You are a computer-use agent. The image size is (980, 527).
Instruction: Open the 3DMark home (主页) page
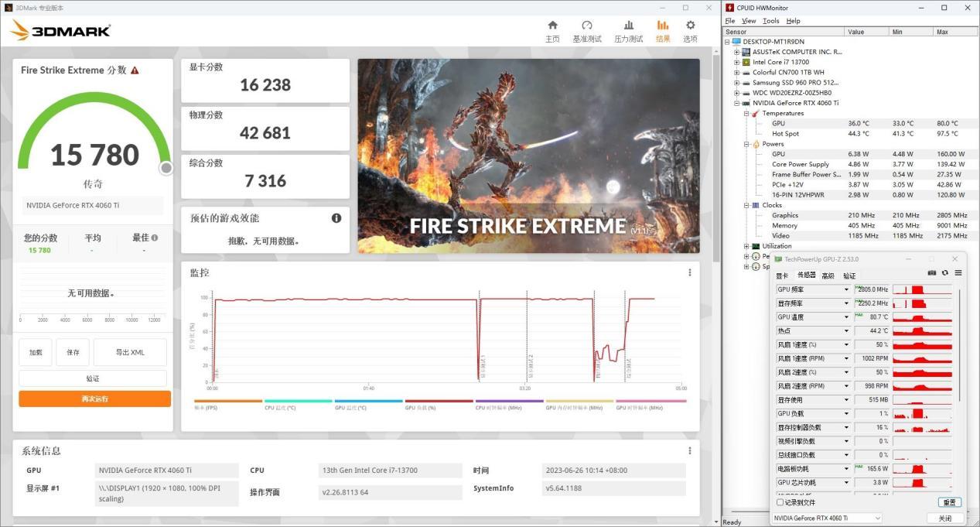(x=551, y=31)
